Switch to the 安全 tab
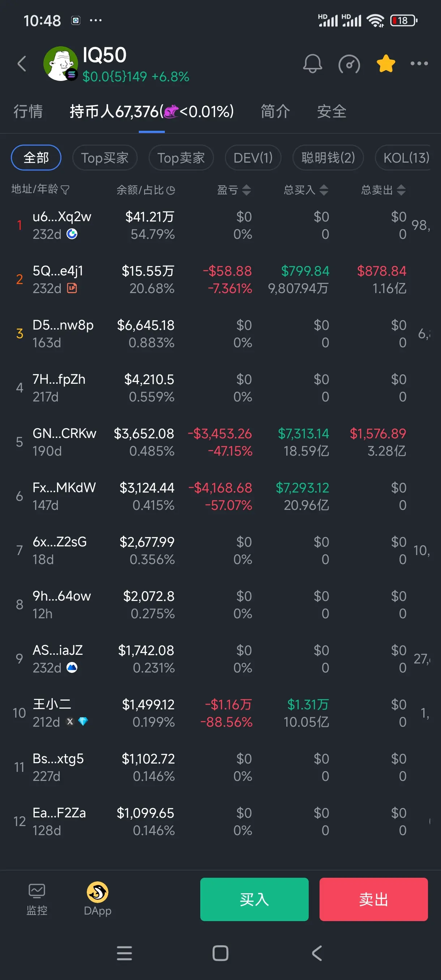 331,111
